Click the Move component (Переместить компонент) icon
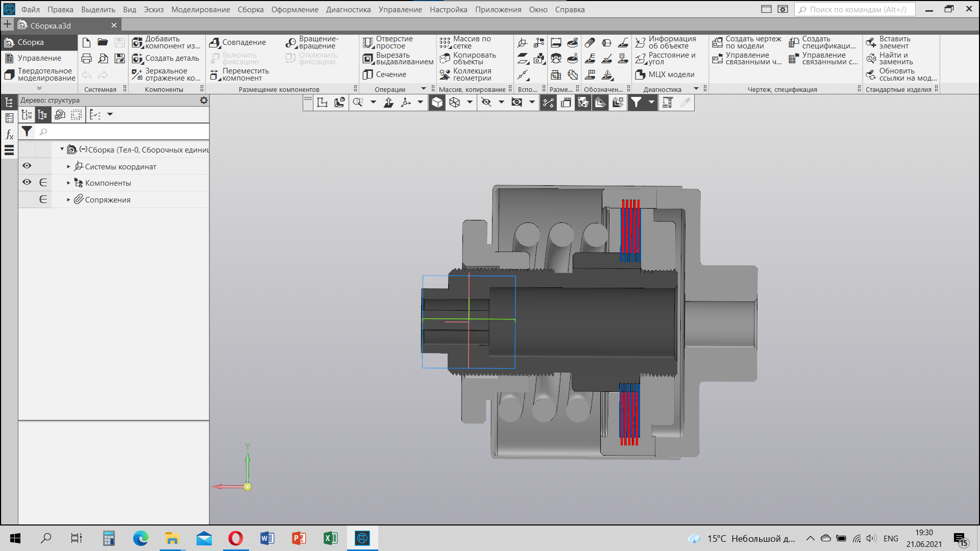This screenshot has height=551, width=980. coord(214,74)
